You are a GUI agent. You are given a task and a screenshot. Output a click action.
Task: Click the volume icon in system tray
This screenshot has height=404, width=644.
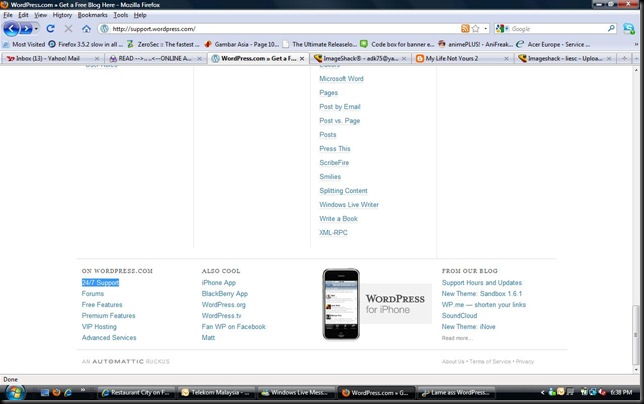(603, 392)
